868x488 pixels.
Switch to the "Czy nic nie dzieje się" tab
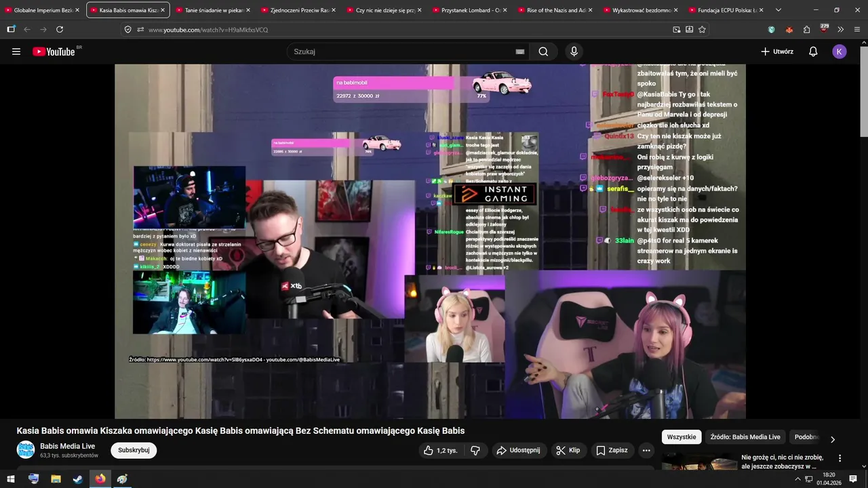coord(385,10)
